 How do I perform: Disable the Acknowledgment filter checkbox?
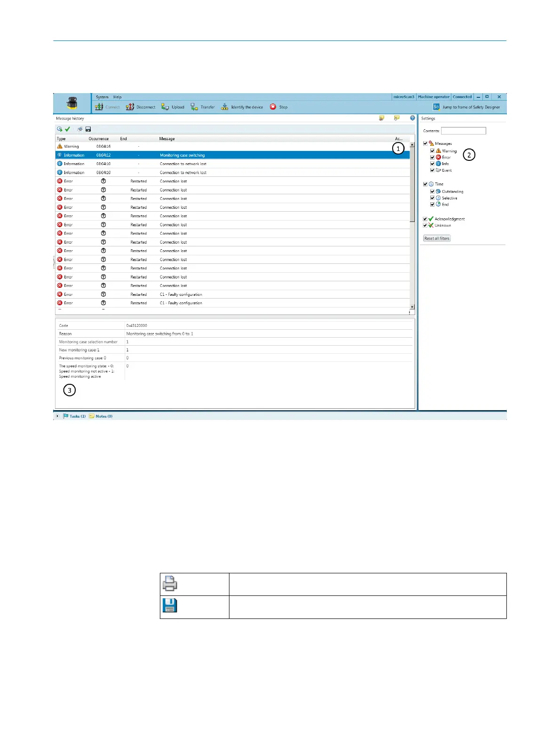tap(425, 219)
